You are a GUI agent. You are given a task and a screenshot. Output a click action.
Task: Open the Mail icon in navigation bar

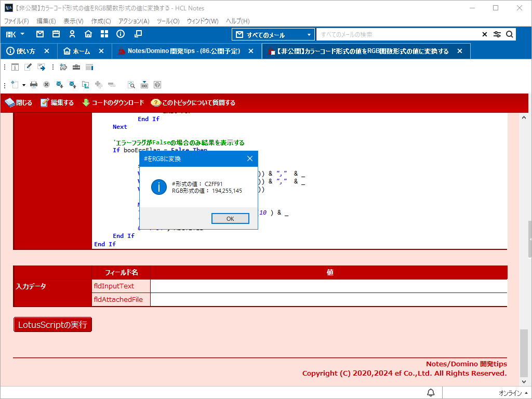[x=40, y=34]
